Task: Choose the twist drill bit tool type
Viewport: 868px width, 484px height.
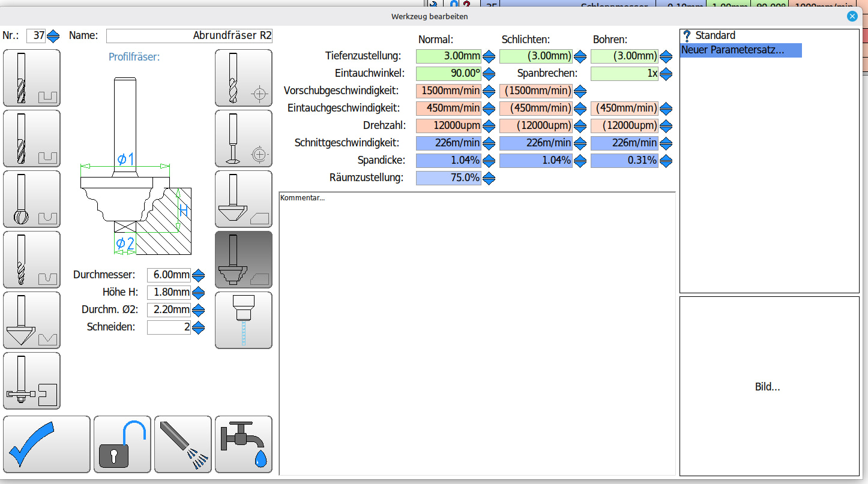Action: click(243, 78)
